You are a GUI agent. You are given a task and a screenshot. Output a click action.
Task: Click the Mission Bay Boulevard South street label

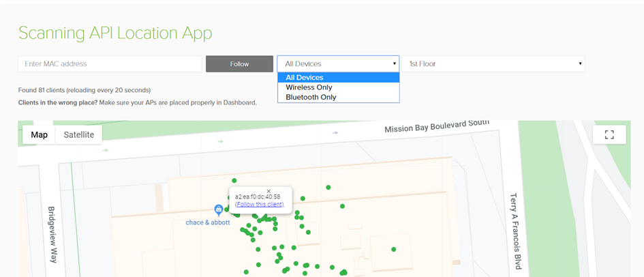click(x=436, y=127)
